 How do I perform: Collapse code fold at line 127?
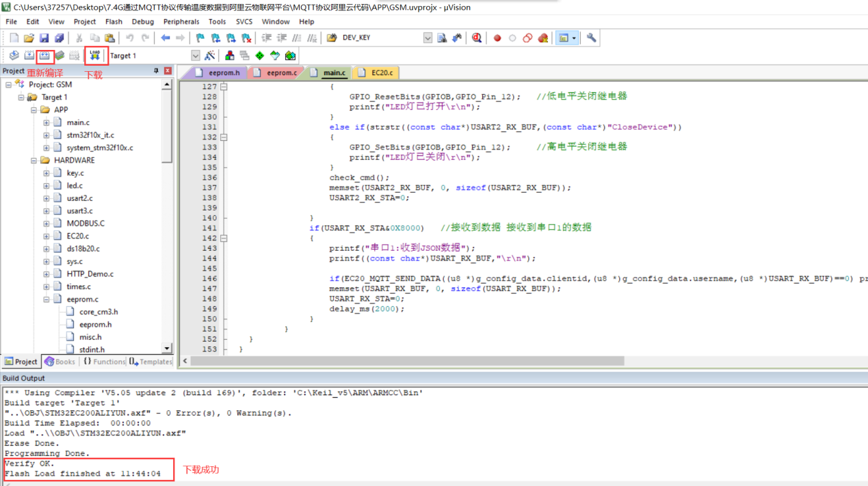[x=224, y=87]
